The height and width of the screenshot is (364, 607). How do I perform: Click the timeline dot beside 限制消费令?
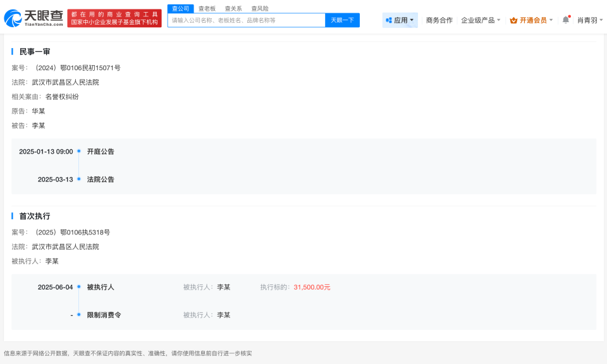tap(78, 314)
